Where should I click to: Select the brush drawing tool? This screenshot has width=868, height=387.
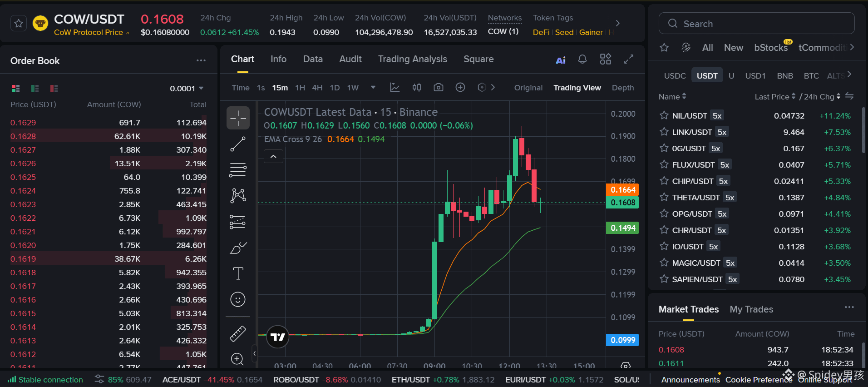pyautogui.click(x=238, y=248)
